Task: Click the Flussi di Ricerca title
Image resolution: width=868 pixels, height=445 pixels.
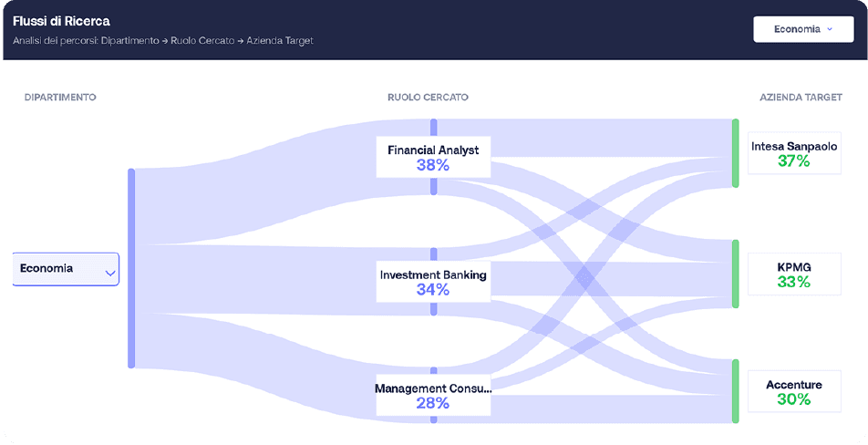Action: tap(61, 20)
